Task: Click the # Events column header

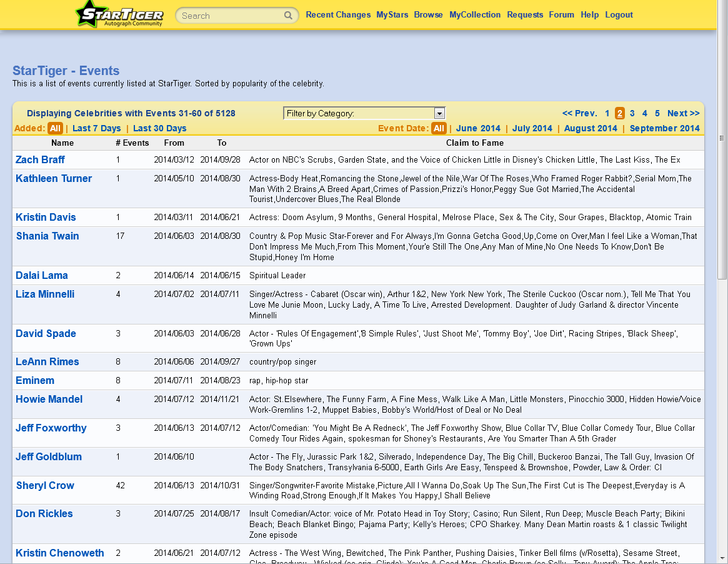Action: coord(132,143)
